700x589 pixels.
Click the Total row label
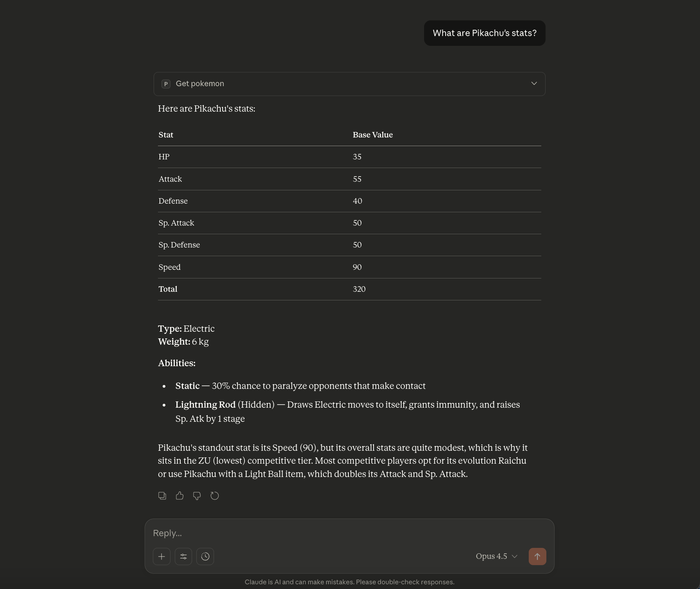pyautogui.click(x=168, y=289)
